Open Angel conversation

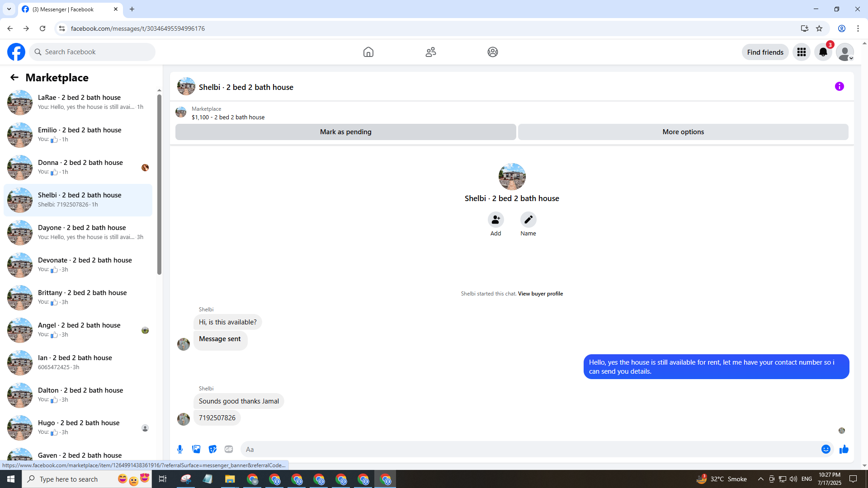pos(78,330)
